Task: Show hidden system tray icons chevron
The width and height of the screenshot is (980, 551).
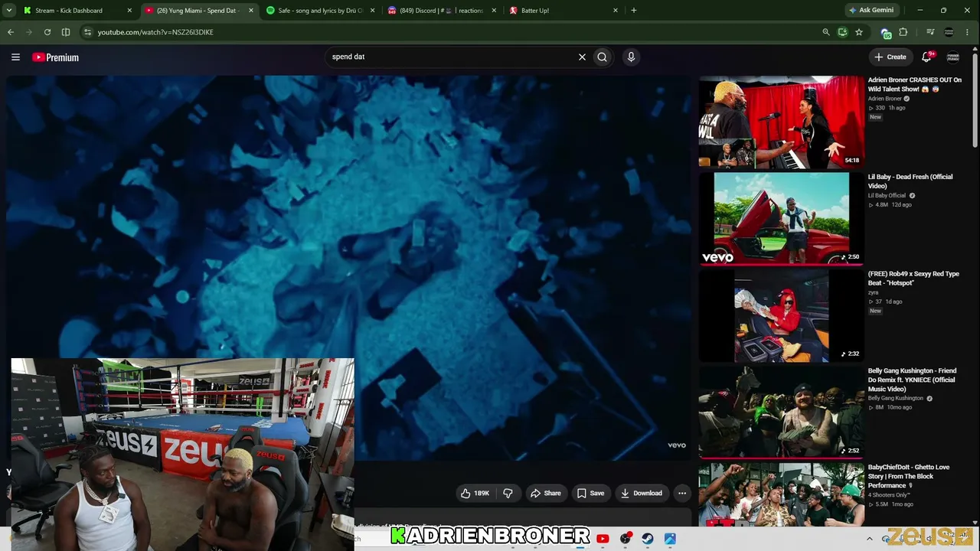Action: click(x=869, y=539)
